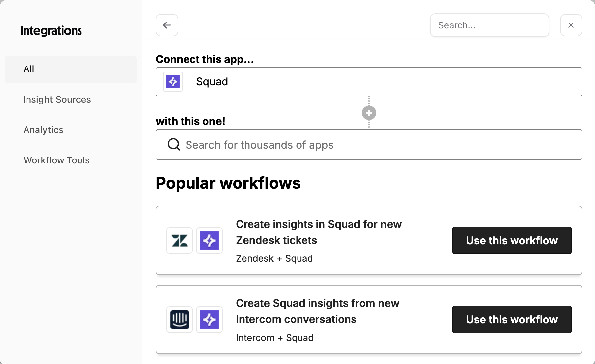Click the back arrow button
This screenshot has height=364, width=595.
click(167, 25)
